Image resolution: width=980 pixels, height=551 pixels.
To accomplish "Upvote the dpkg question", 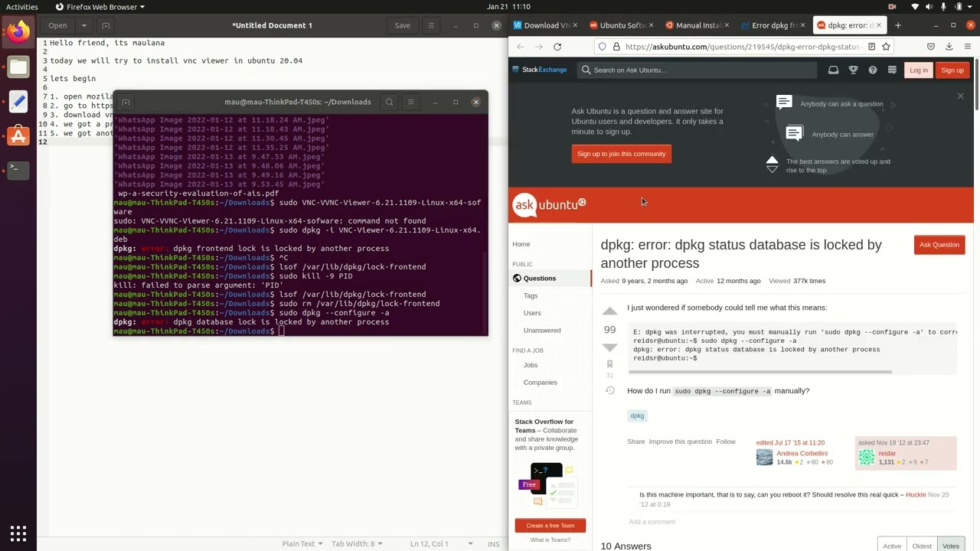I will (x=609, y=311).
